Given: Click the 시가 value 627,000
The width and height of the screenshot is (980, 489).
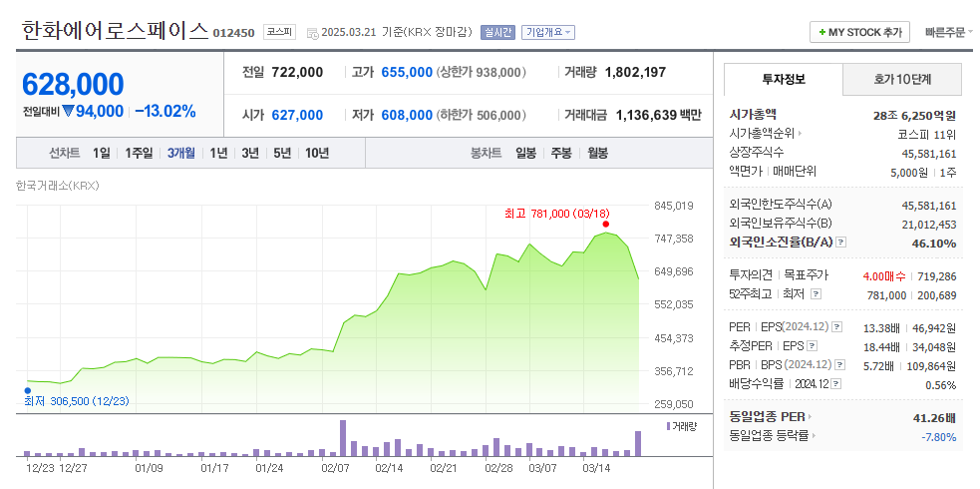Looking at the screenshot, I should (297, 115).
